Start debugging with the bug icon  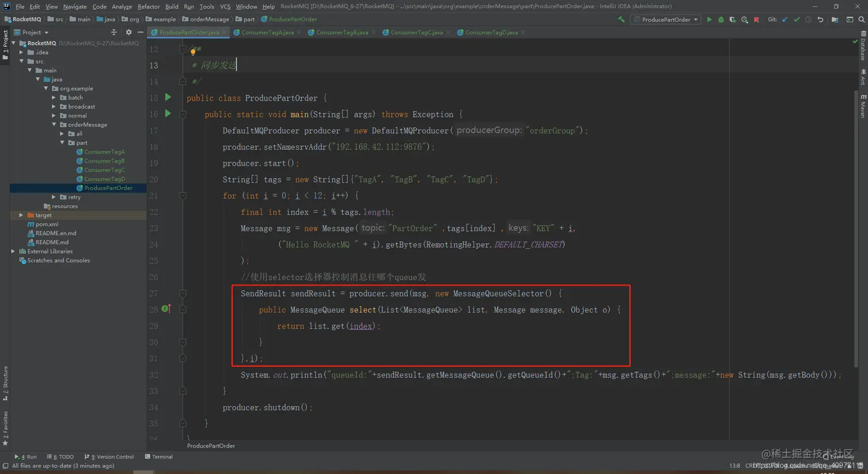pos(721,20)
